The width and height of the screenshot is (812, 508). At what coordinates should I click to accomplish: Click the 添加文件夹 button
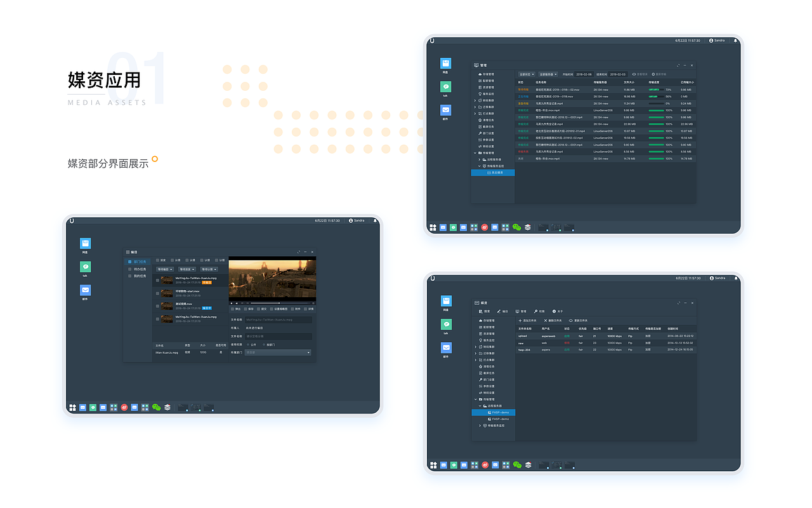pyautogui.click(x=527, y=321)
